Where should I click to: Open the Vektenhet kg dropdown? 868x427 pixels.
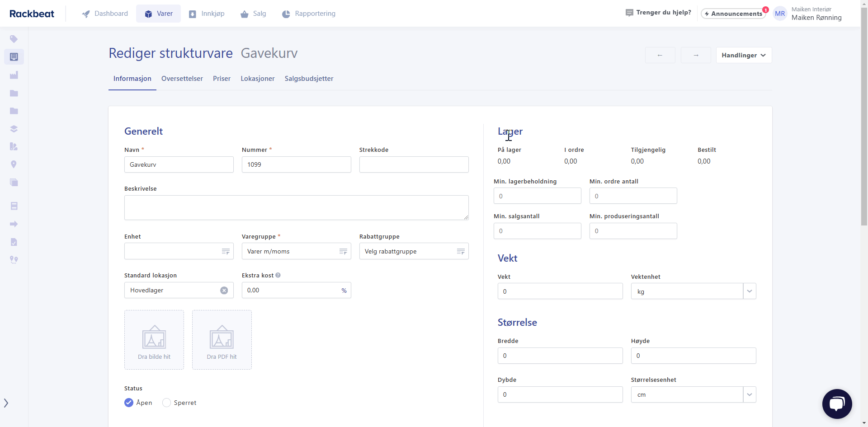click(749, 291)
